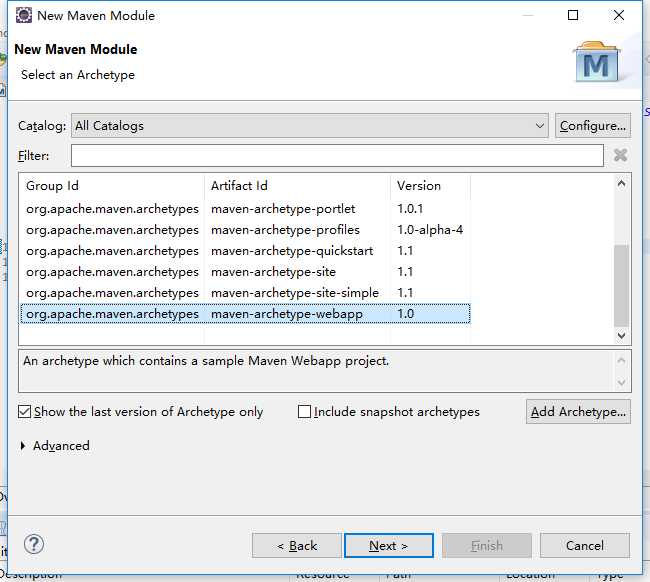Screen dimensions: 650x582
Task: Select maven-archetype-site 1.1 row
Action: 245,272
